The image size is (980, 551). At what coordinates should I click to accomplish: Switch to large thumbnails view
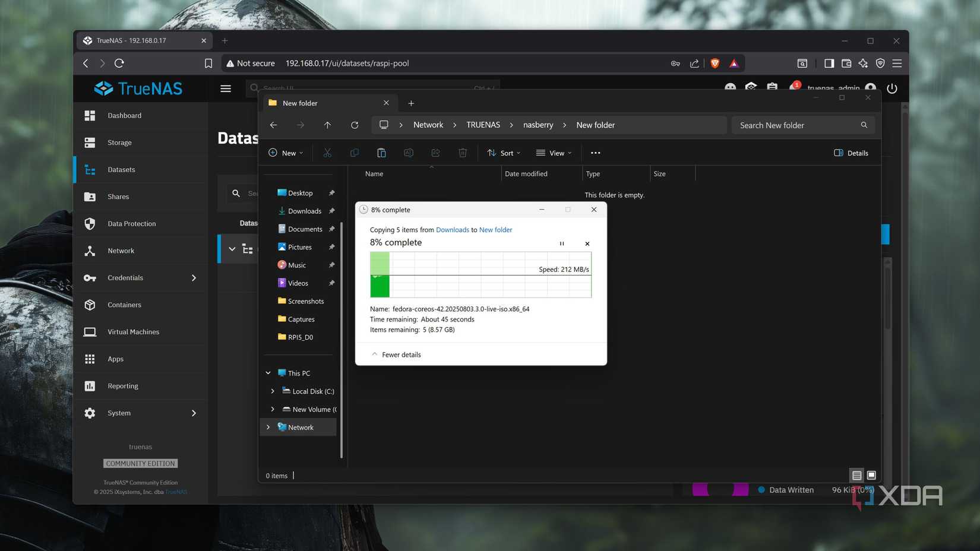click(x=871, y=475)
